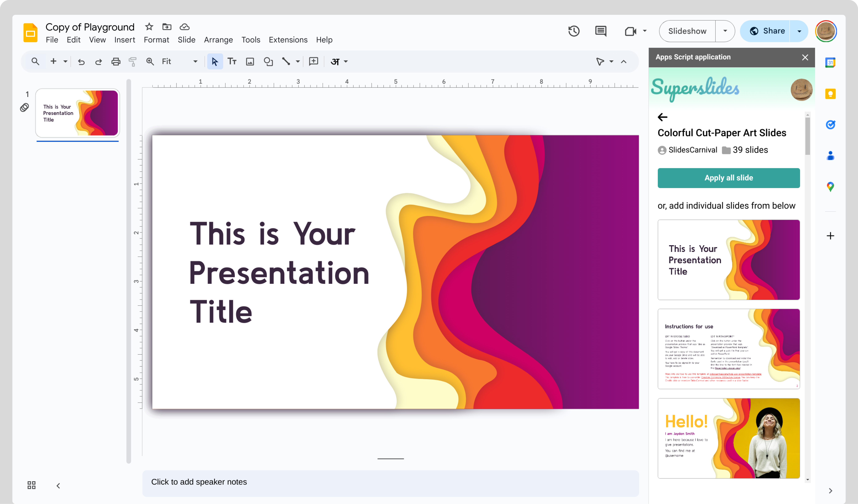Click the Superslides profile avatar
Screen dimensions: 858x504
(x=801, y=90)
